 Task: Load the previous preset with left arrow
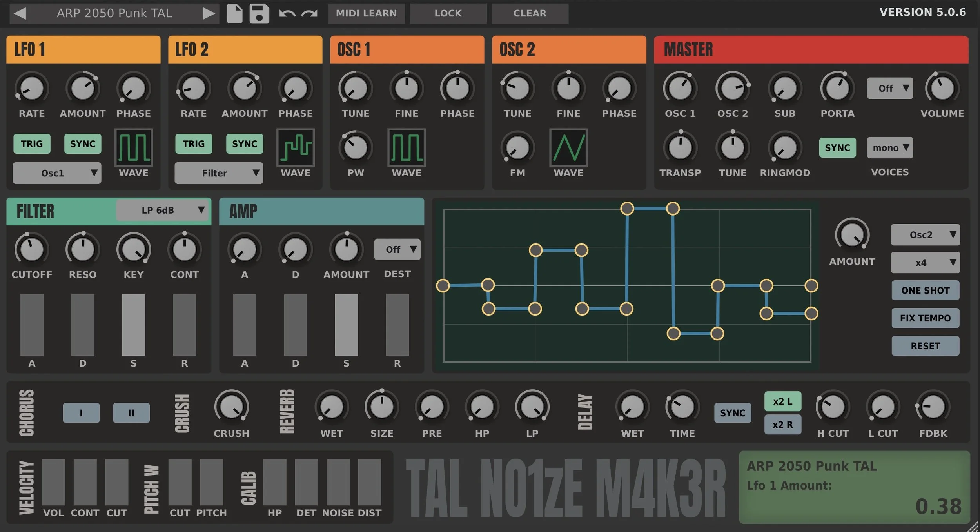pos(20,13)
